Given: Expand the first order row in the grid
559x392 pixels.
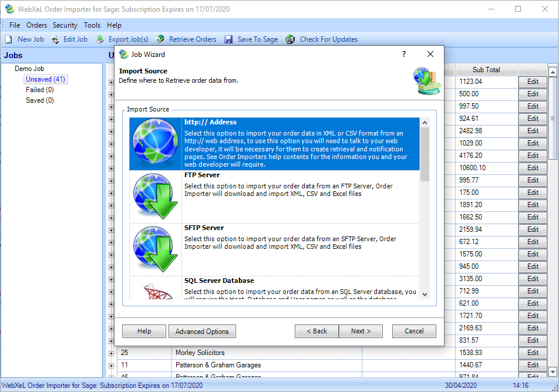Looking at the screenshot, I should (x=111, y=82).
